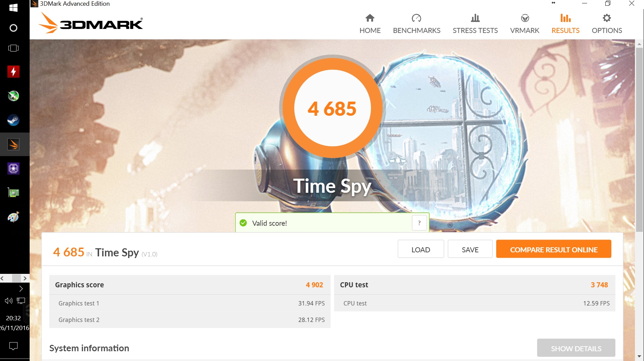Click the 3DMark logo
The image size is (644, 361).
[91, 23]
